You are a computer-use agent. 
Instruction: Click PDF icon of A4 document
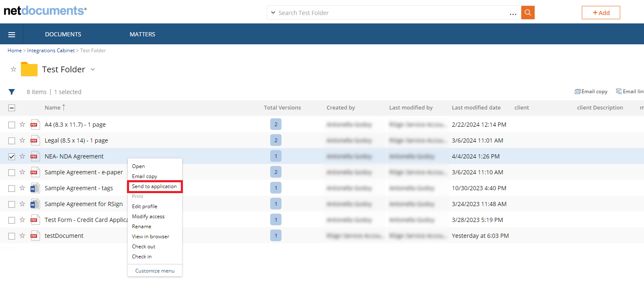click(x=35, y=125)
